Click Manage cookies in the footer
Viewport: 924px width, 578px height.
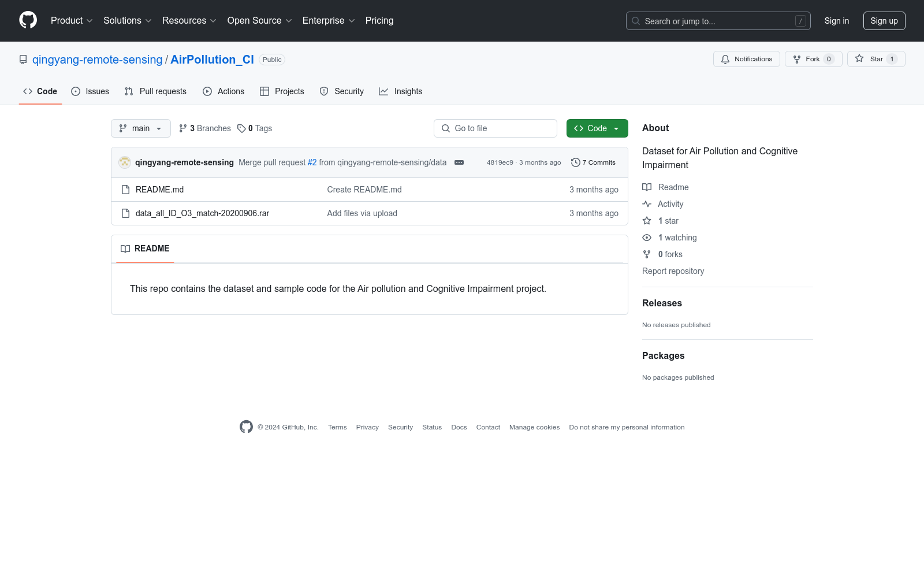tap(534, 427)
